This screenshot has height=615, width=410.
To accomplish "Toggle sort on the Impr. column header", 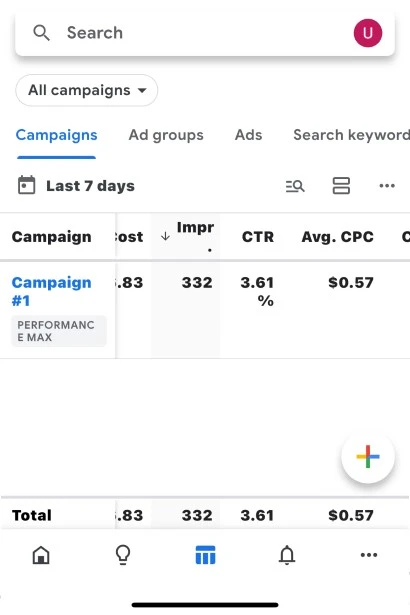I will tap(188, 237).
